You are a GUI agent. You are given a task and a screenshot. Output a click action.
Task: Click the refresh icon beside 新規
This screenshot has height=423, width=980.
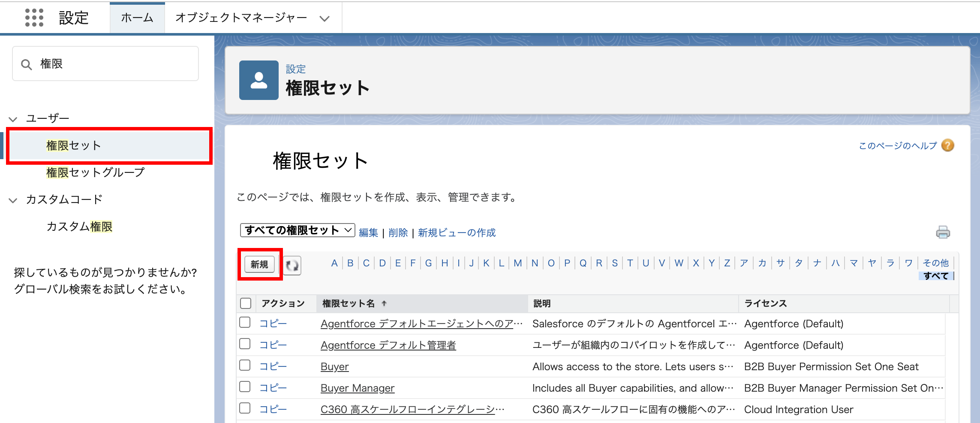click(x=292, y=266)
